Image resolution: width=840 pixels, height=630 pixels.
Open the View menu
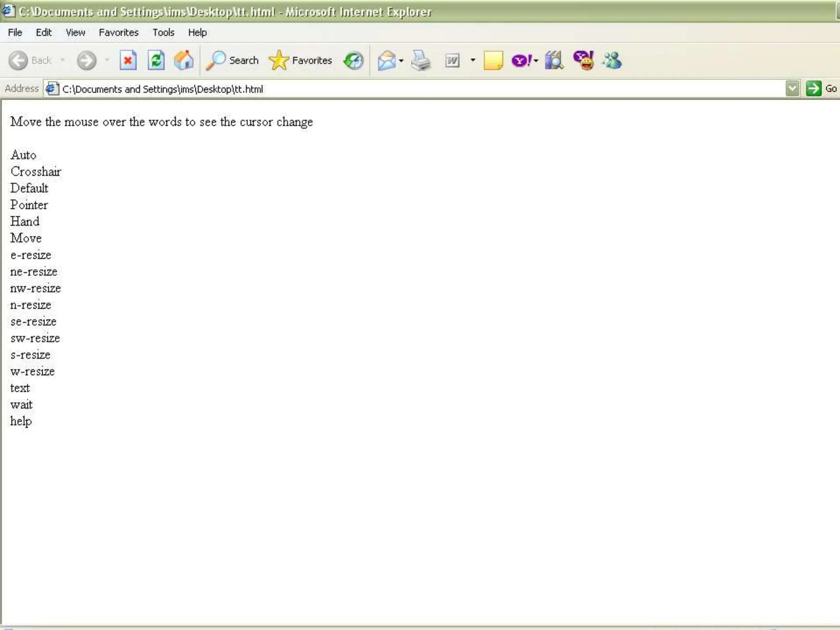(75, 32)
